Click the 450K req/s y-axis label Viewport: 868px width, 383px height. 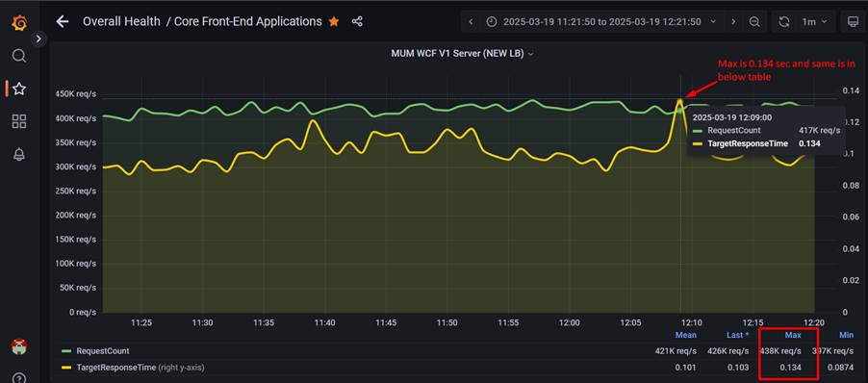pos(76,94)
